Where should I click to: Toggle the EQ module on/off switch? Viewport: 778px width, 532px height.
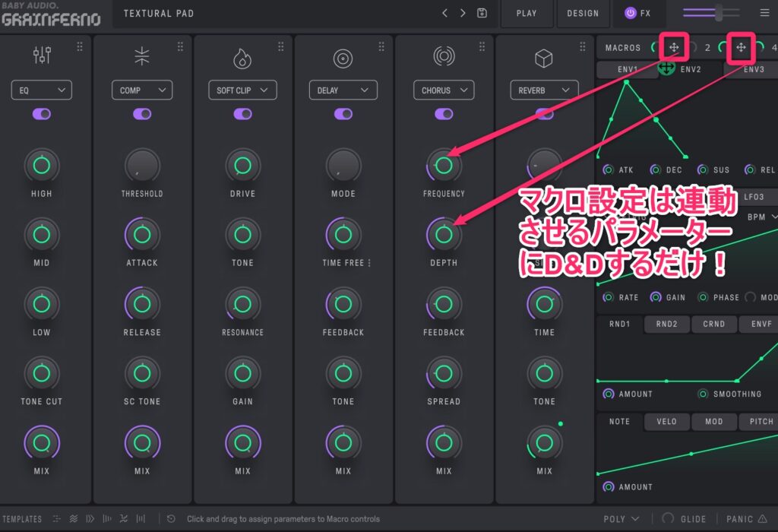[42, 113]
